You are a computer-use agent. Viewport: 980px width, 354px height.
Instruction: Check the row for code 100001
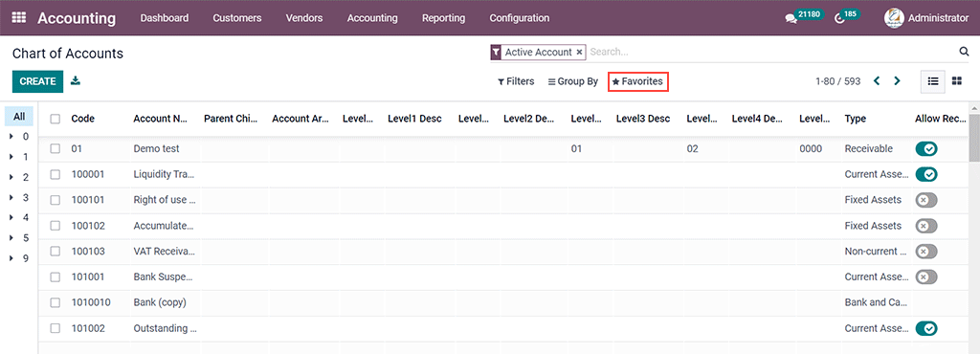pos(55,174)
